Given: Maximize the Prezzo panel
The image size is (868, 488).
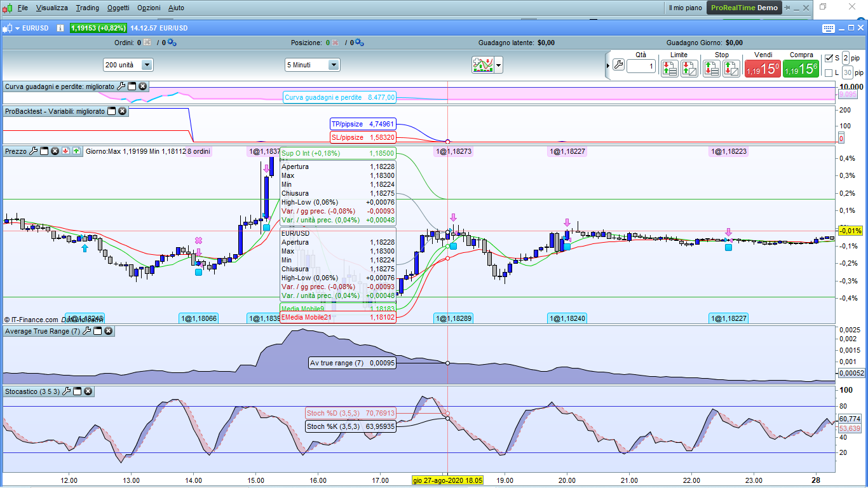Looking at the screenshot, I should 44,151.
